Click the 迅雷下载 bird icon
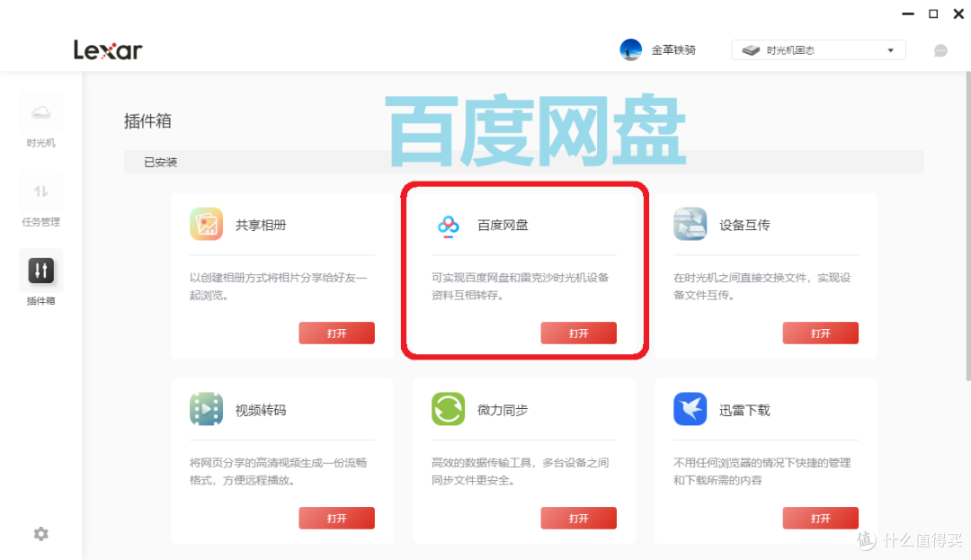The width and height of the screenshot is (971, 560). click(x=690, y=409)
